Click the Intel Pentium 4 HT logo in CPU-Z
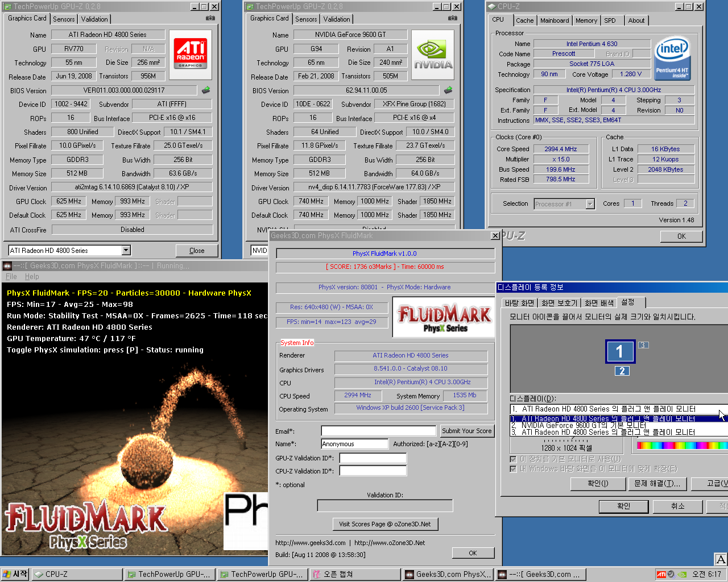The width and height of the screenshot is (728, 582). 672,58
